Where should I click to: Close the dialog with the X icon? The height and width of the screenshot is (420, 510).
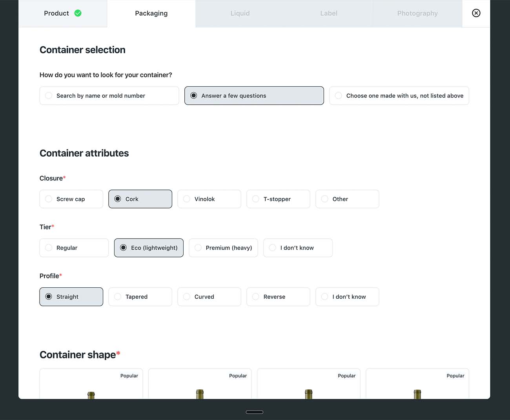pyautogui.click(x=476, y=13)
